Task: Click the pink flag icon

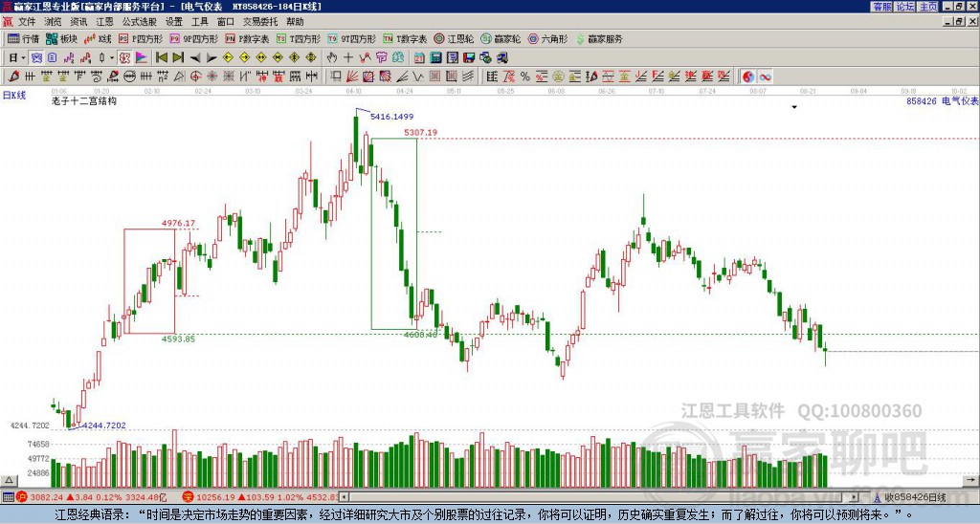Action: pyautogui.click(x=142, y=58)
